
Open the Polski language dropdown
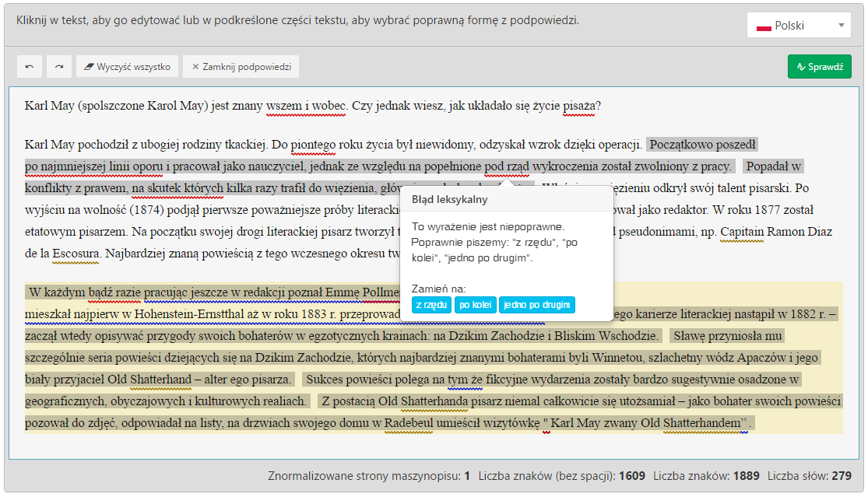click(799, 26)
